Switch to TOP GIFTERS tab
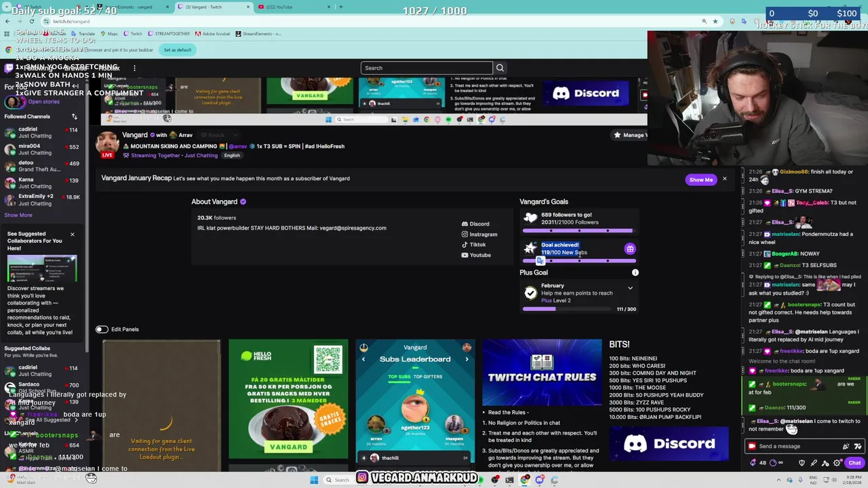The width and height of the screenshot is (868, 488). click(x=428, y=377)
